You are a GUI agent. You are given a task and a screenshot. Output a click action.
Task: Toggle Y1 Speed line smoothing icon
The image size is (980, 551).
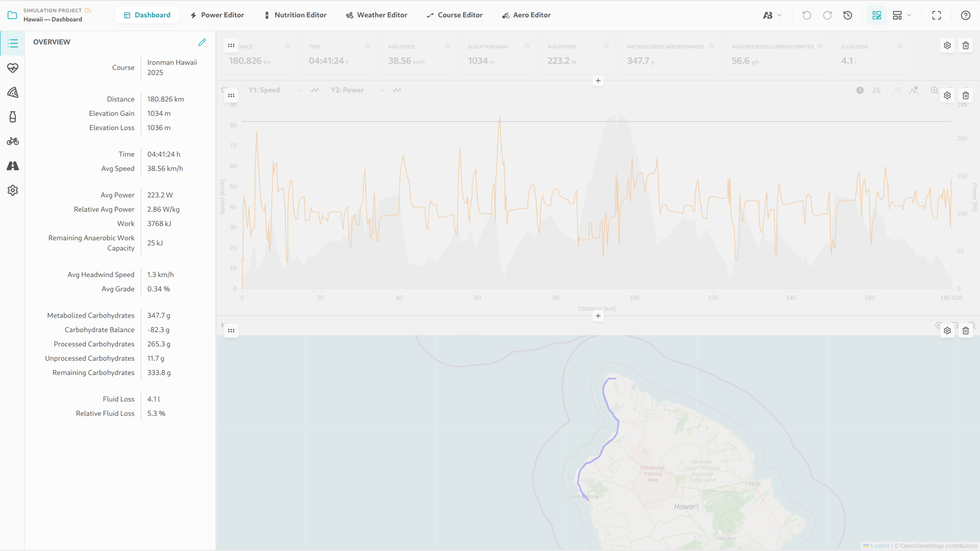[315, 90]
